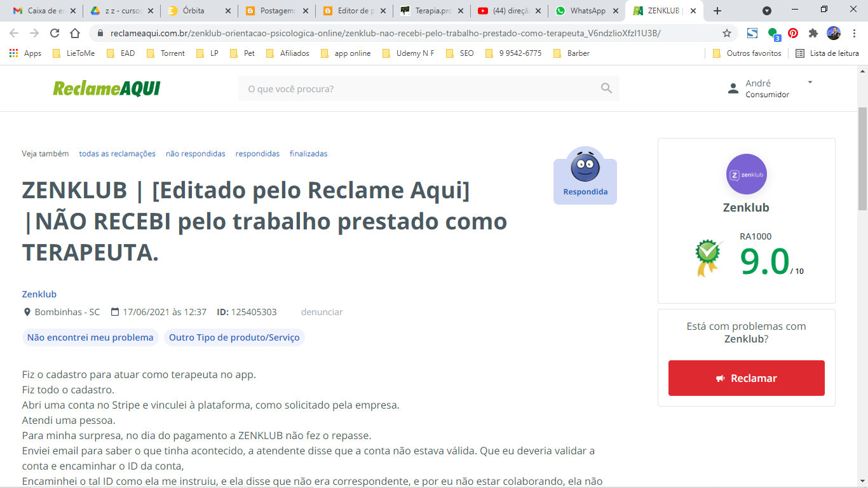This screenshot has height=488, width=868.
Task: Click the Reclame AQUI logo
Action: pyautogui.click(x=107, y=88)
